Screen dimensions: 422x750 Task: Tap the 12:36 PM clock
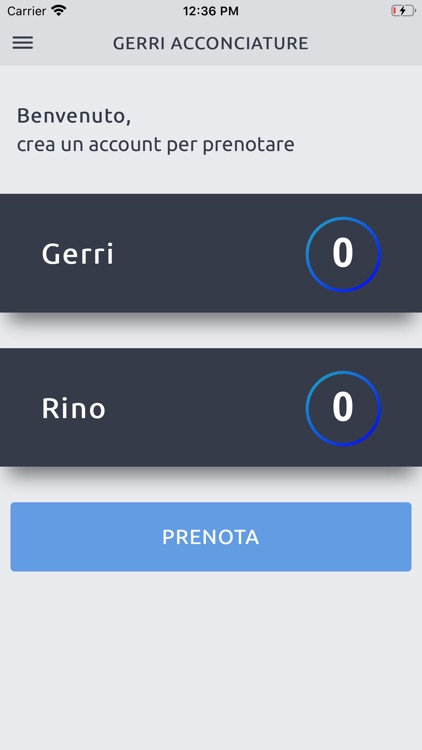click(211, 11)
